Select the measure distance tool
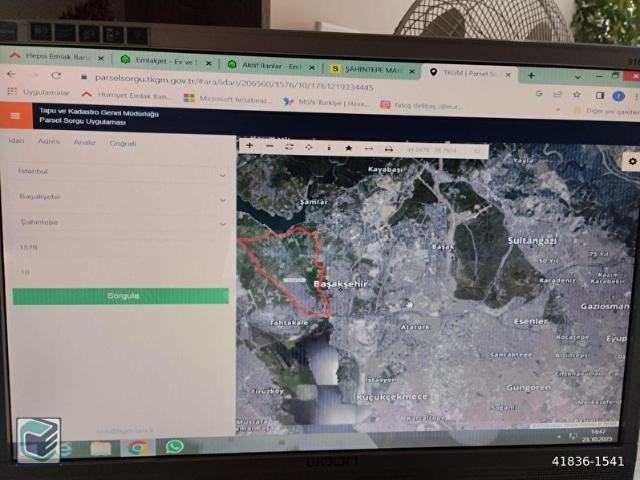This screenshot has height=480, width=640. tap(369, 149)
